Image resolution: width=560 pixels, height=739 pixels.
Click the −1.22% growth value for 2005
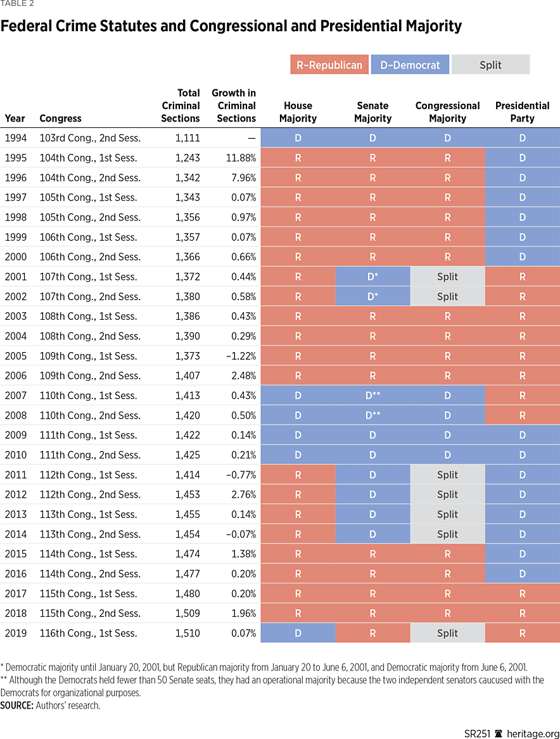(241, 356)
